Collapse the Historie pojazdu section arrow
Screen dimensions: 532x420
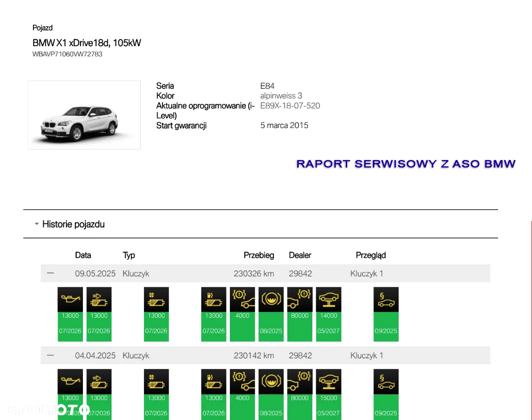tap(37, 224)
